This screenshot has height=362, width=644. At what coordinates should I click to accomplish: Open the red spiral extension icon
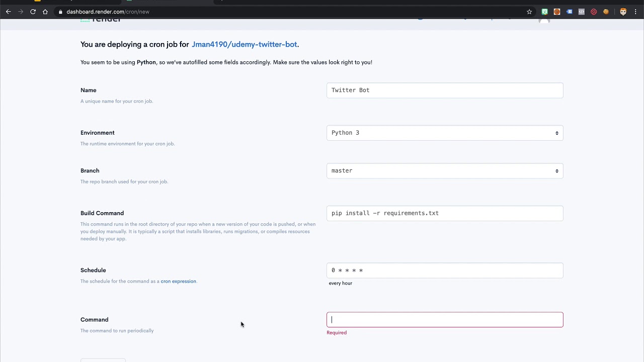[x=594, y=12]
